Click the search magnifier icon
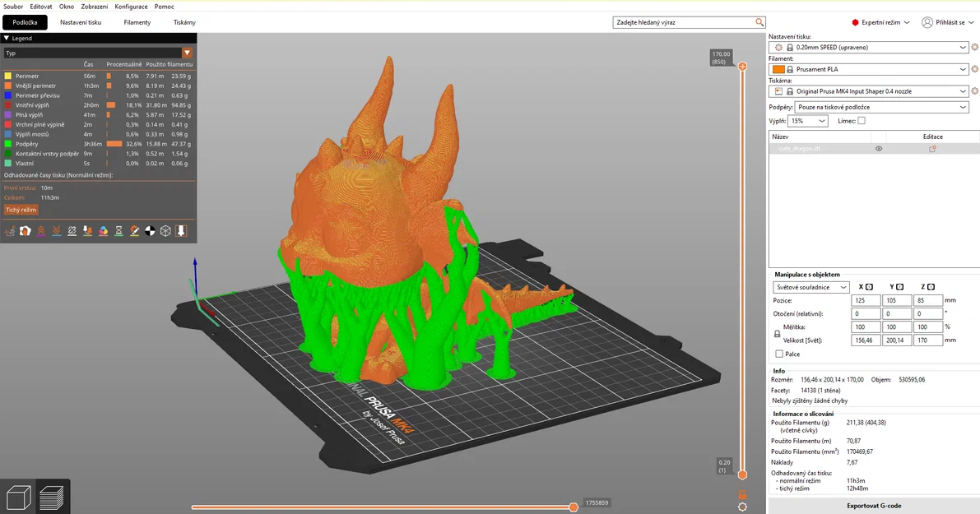The height and width of the screenshot is (514, 980). pyautogui.click(x=759, y=22)
